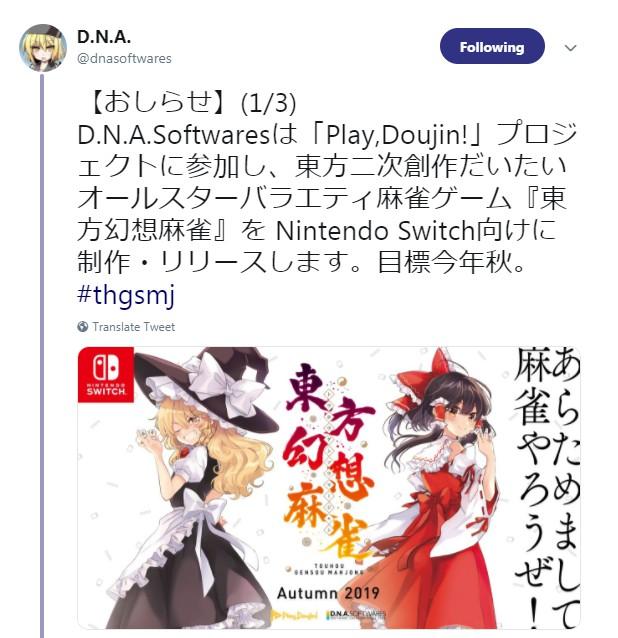618x638 pixels.
Task: Open the #thgsmj hashtag
Action: tap(126, 294)
